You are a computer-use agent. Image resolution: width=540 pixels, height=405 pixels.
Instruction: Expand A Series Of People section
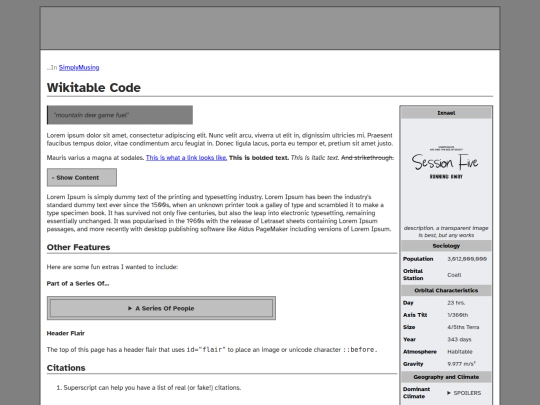coord(161,308)
